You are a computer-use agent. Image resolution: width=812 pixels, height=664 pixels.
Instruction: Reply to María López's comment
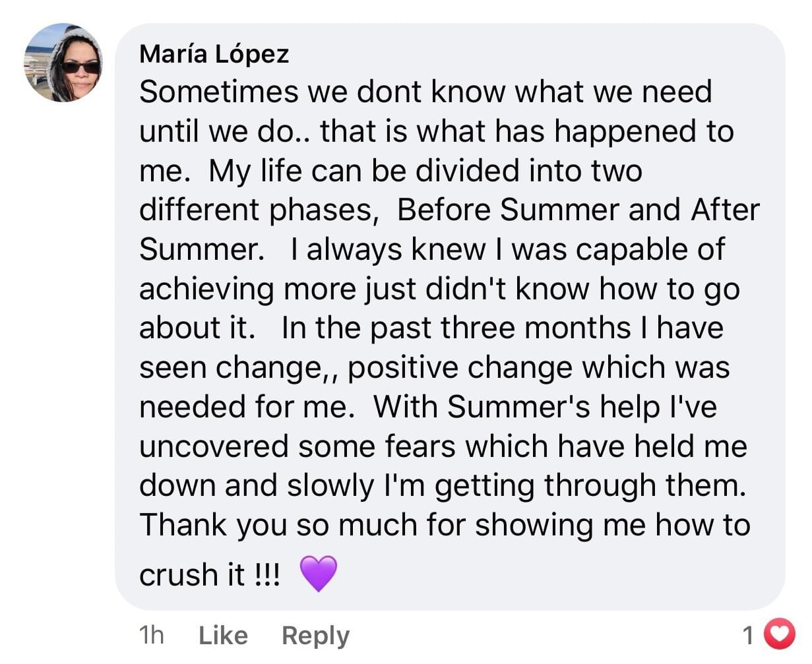point(315,635)
